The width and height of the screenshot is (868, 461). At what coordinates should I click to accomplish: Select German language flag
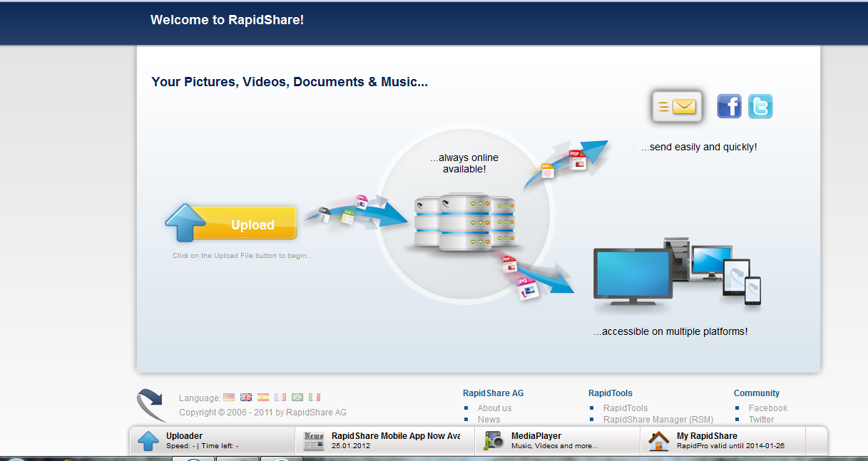click(x=229, y=398)
